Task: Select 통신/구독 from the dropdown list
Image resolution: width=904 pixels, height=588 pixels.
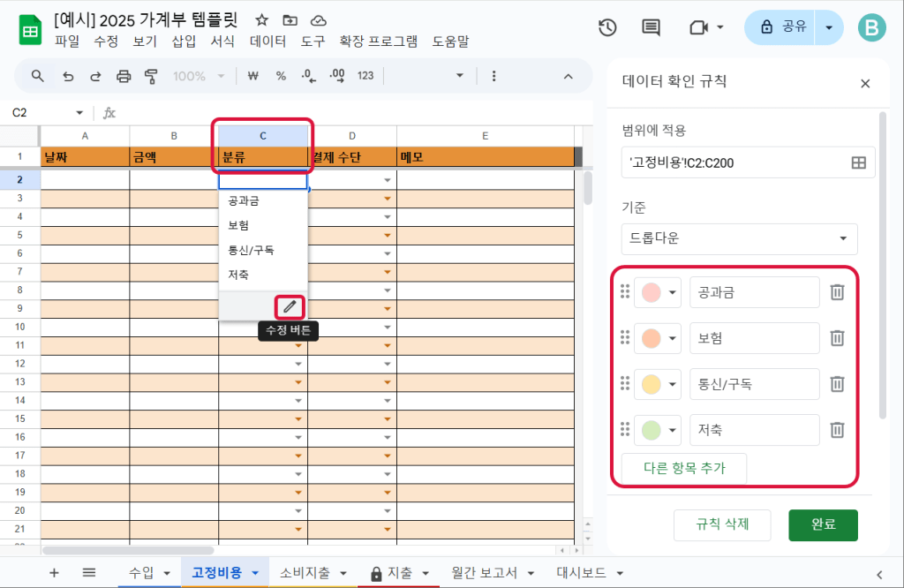Action: point(251,250)
